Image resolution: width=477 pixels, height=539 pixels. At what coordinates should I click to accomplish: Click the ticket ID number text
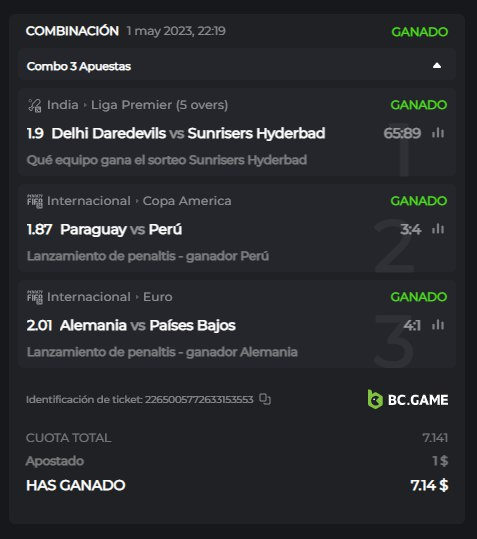199,399
